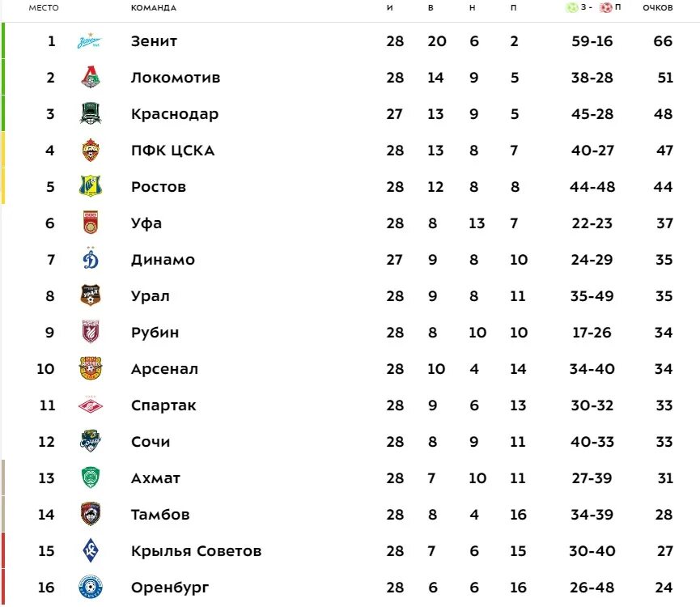Click the МЕСТО column header

(44, 7)
